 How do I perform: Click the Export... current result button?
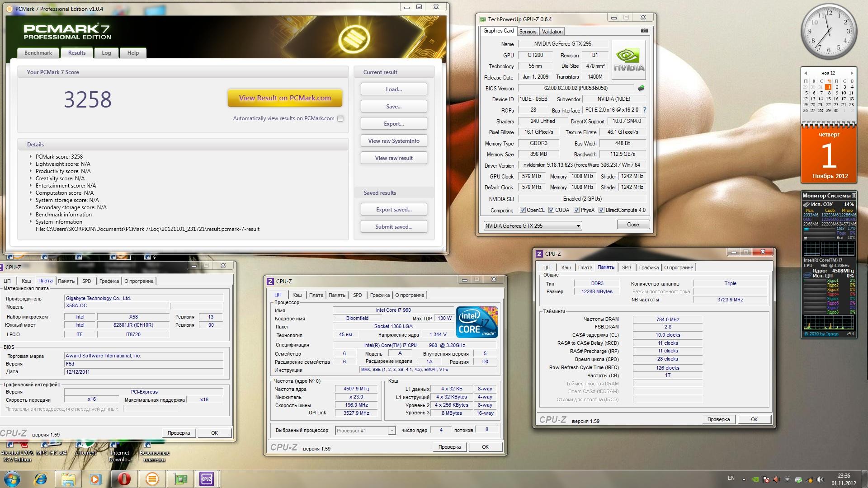click(394, 123)
